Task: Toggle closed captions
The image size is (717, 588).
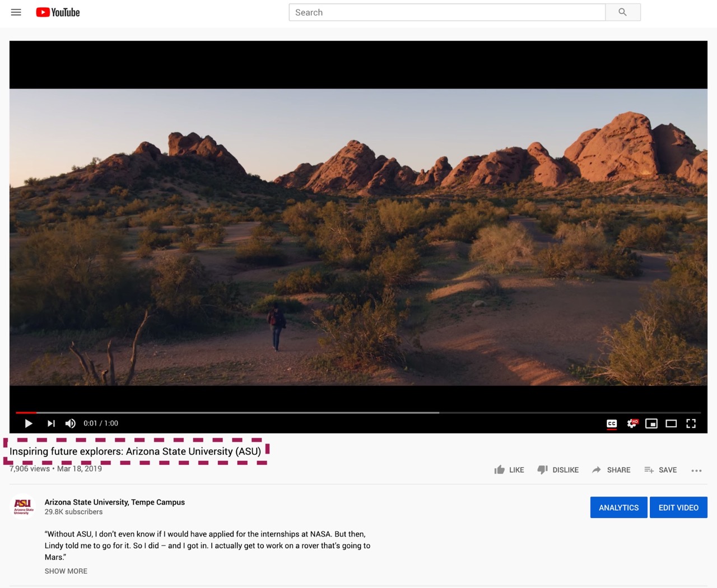Action: [x=612, y=423]
